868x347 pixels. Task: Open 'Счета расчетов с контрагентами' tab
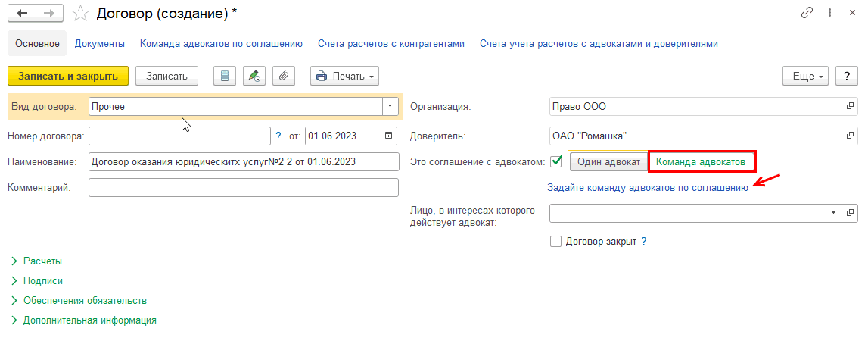[x=390, y=44]
